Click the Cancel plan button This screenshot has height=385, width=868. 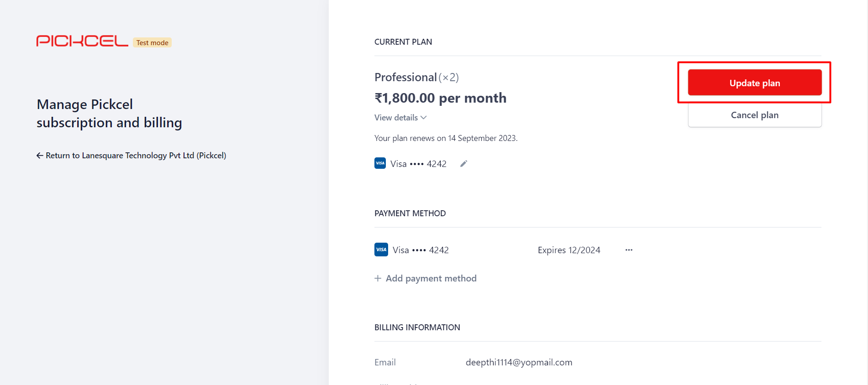755,115
